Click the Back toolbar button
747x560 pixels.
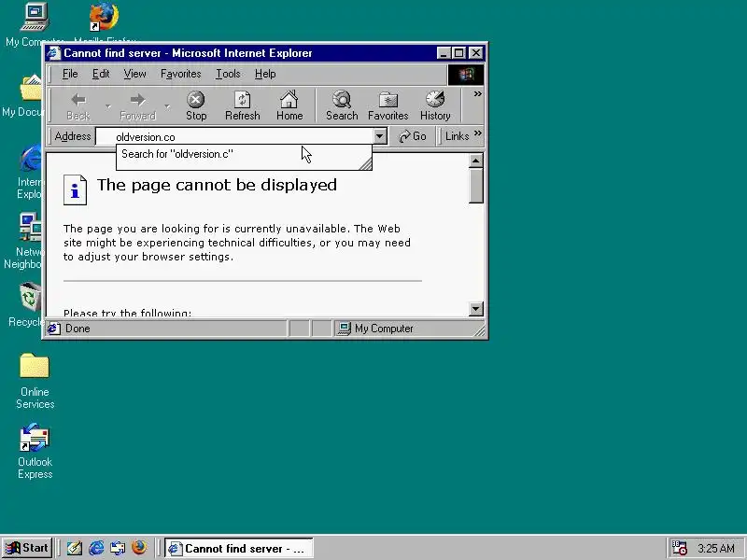(78, 105)
